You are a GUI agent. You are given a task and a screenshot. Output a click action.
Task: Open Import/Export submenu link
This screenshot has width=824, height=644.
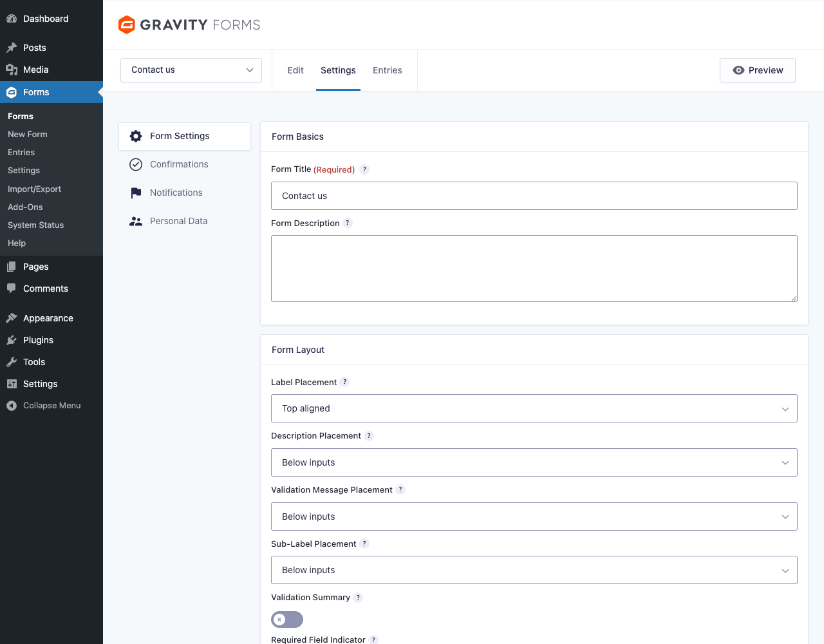pyautogui.click(x=35, y=189)
